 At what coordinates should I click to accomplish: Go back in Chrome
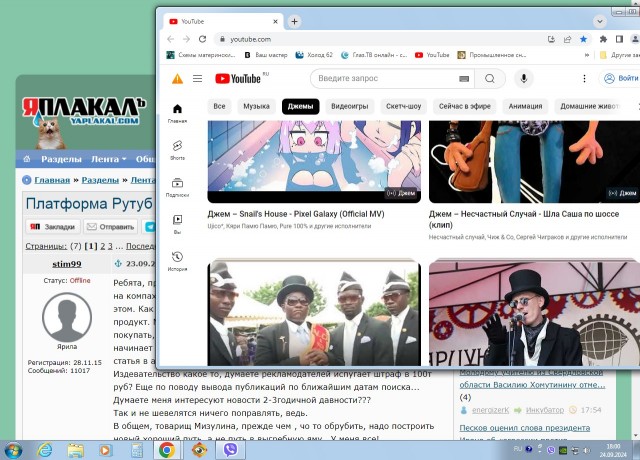pos(171,39)
